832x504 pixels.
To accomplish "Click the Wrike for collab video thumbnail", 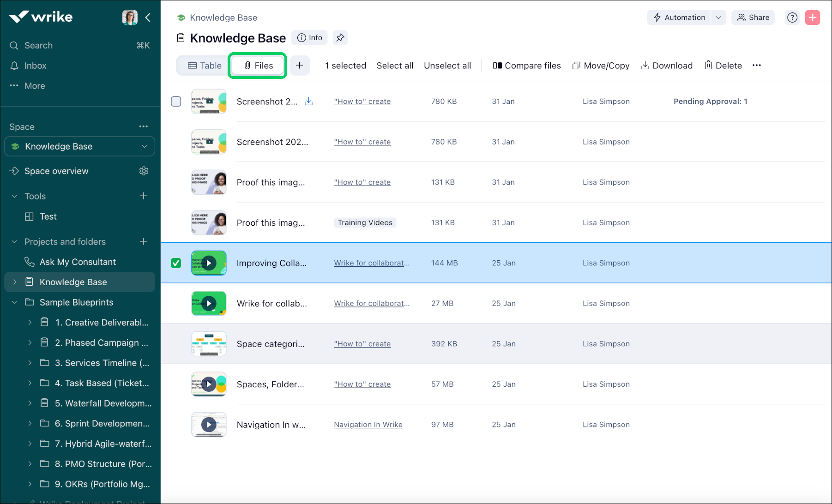I will click(209, 303).
